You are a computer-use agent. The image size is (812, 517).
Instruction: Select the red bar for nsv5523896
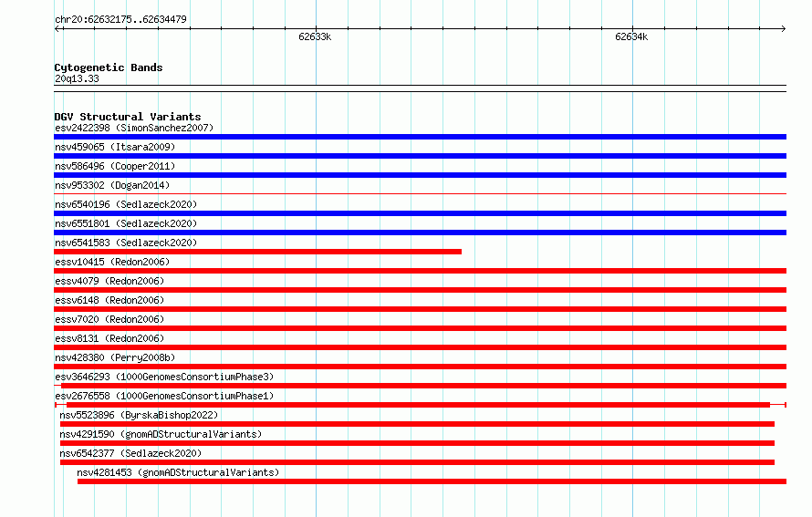pyautogui.click(x=417, y=424)
